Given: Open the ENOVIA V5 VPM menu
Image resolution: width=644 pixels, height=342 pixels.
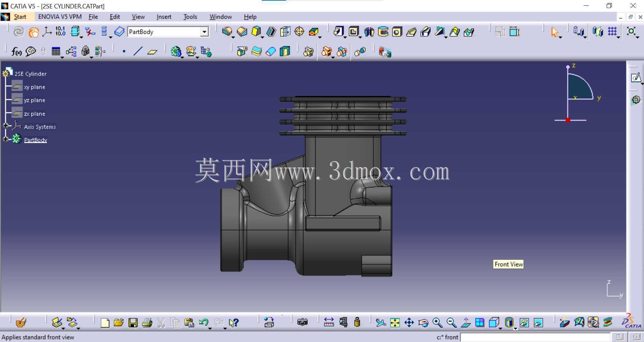Looking at the screenshot, I should (60, 17).
